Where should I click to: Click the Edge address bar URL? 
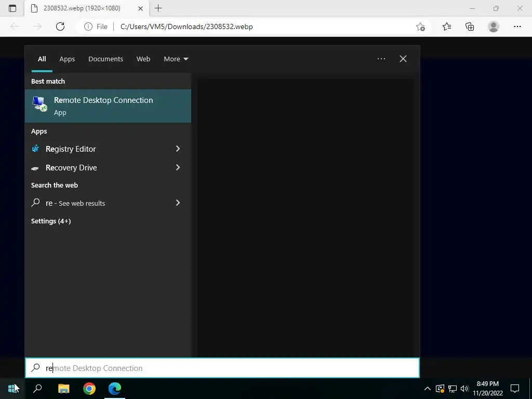(187, 26)
